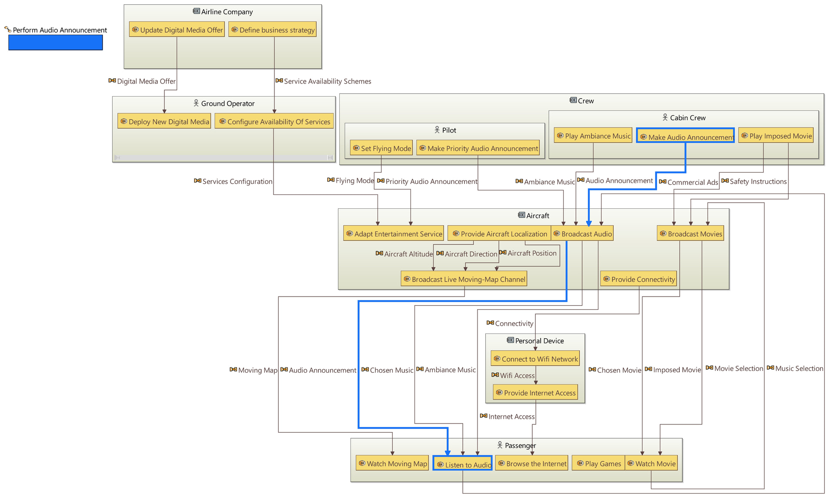835x504 pixels.
Task: Click the Pilot actor icon
Action: click(x=437, y=130)
